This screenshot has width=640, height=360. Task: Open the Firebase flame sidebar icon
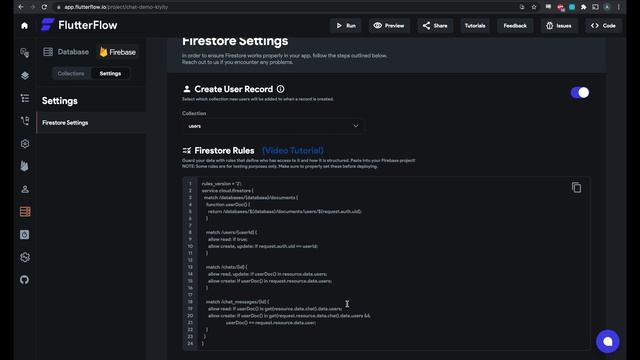(x=24, y=166)
